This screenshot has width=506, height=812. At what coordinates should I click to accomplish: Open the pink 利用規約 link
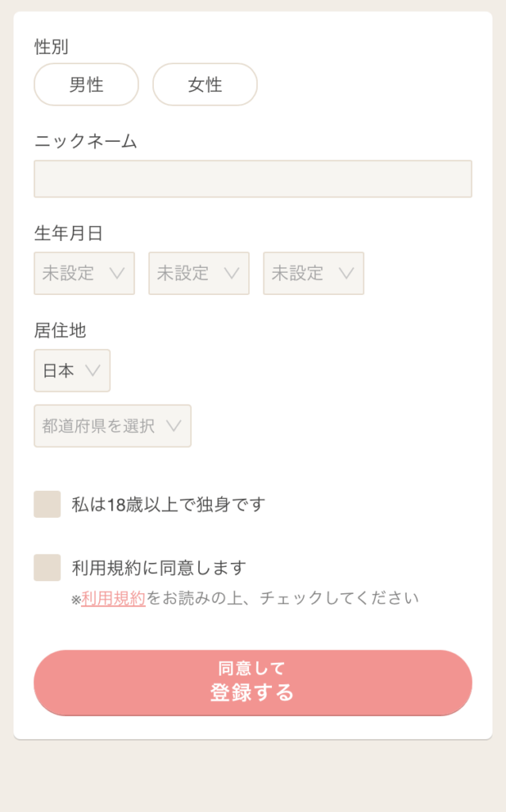[113, 599]
